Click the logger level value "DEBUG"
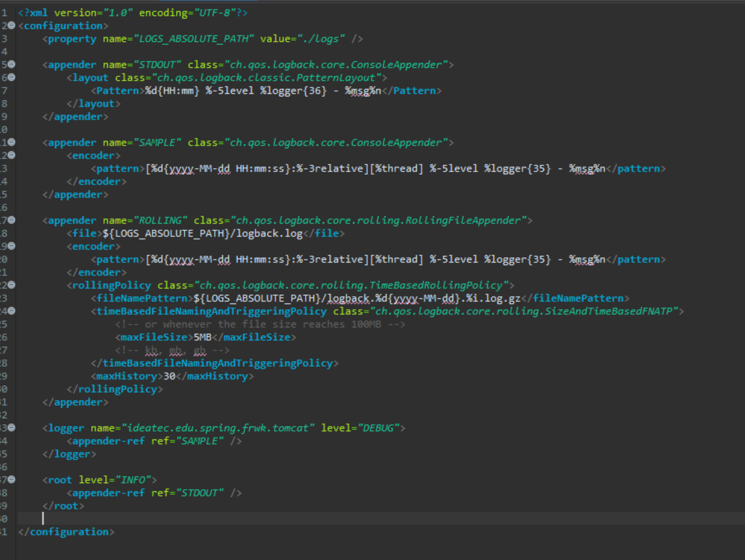The height and width of the screenshot is (560, 745). click(x=378, y=428)
